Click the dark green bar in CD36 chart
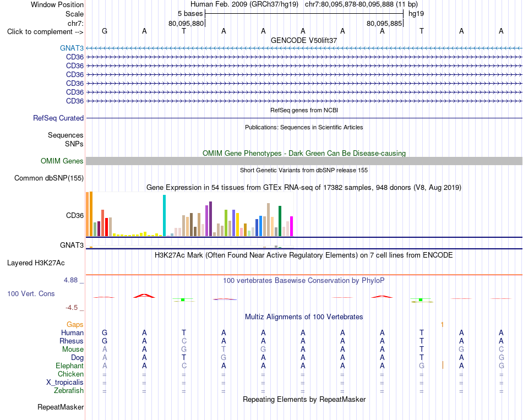523x420 pixels. pyautogui.click(x=280, y=221)
